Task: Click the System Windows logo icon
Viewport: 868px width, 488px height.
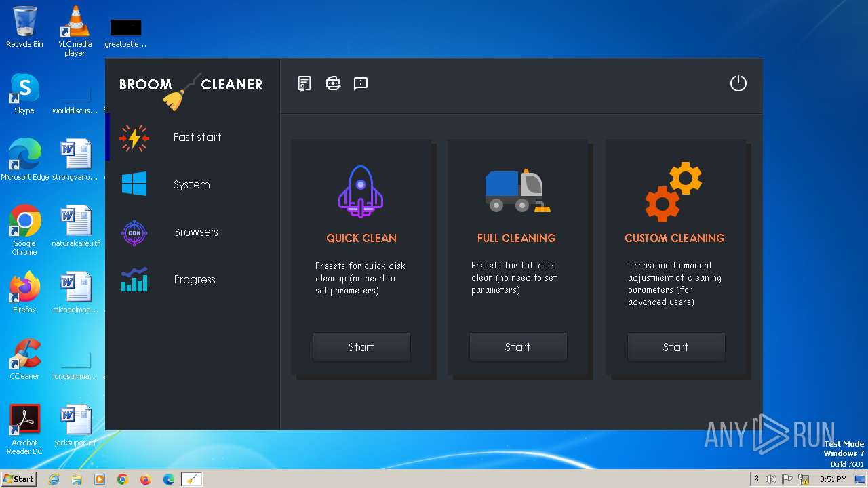Action: [x=134, y=184]
